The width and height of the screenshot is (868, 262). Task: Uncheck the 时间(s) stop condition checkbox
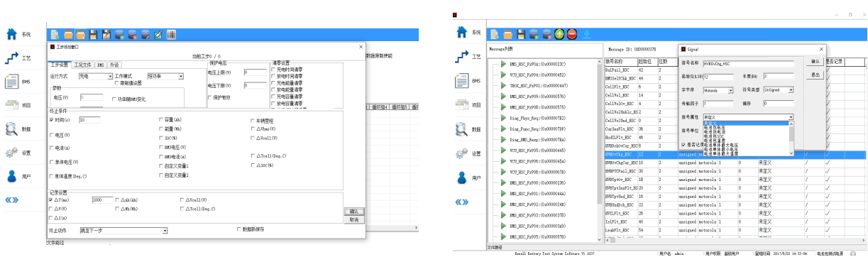click(x=51, y=120)
